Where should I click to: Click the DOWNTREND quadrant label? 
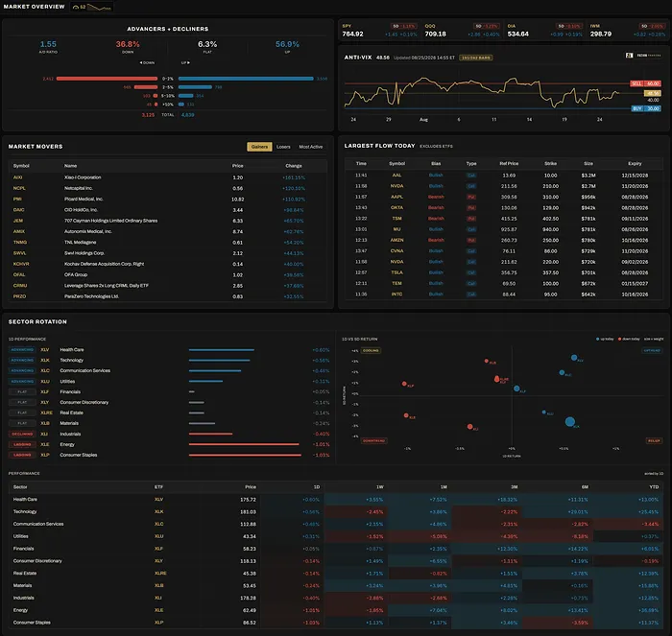373,440
